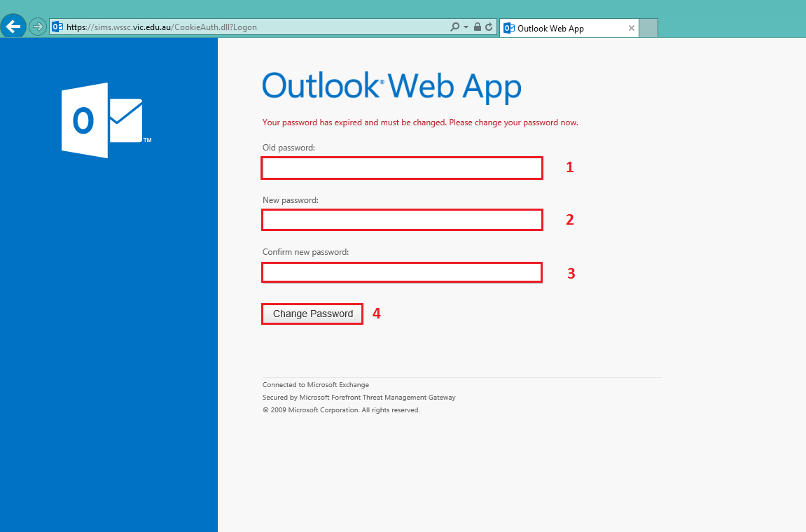Open the address bar autocomplete dropdown arrow
This screenshot has height=532, width=806.
pyautogui.click(x=466, y=27)
